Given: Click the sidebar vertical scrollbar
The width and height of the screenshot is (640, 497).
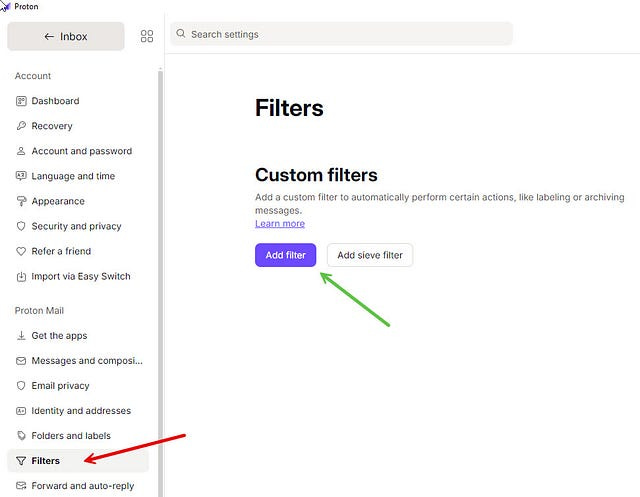Looking at the screenshot, I should [160, 283].
